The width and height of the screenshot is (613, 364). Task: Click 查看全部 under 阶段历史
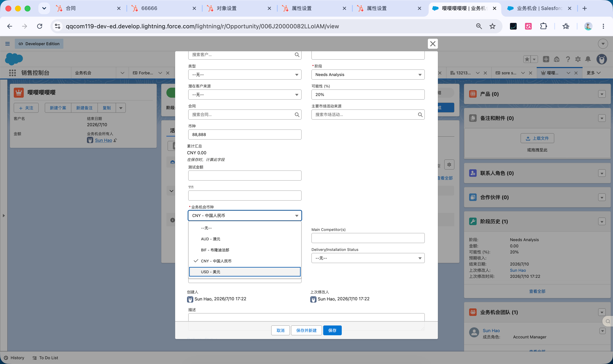click(x=537, y=291)
